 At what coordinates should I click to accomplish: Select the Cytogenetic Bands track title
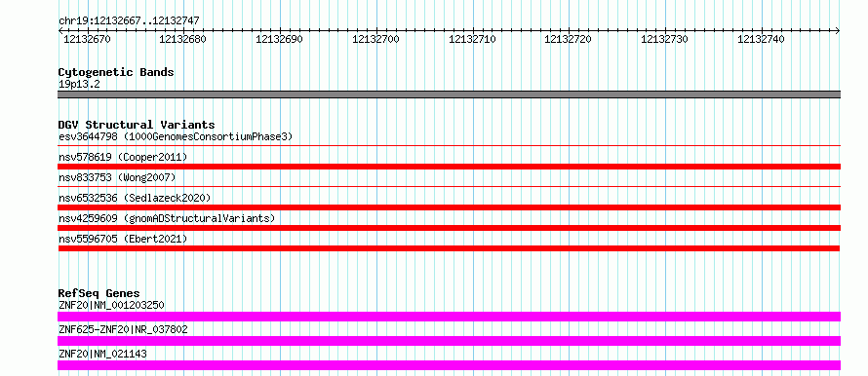(116, 72)
